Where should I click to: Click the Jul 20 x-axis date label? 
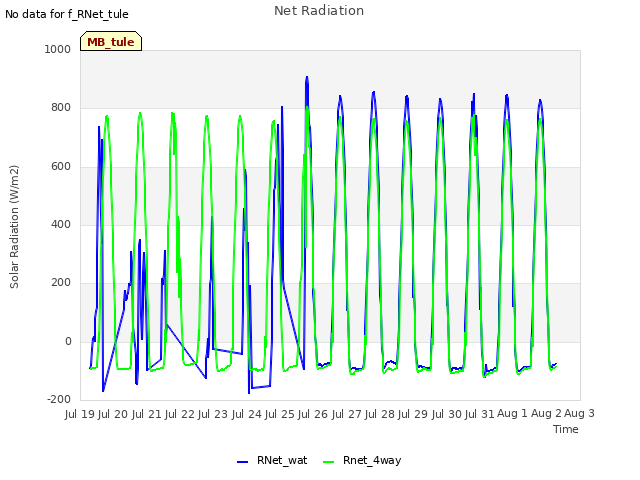(113, 414)
